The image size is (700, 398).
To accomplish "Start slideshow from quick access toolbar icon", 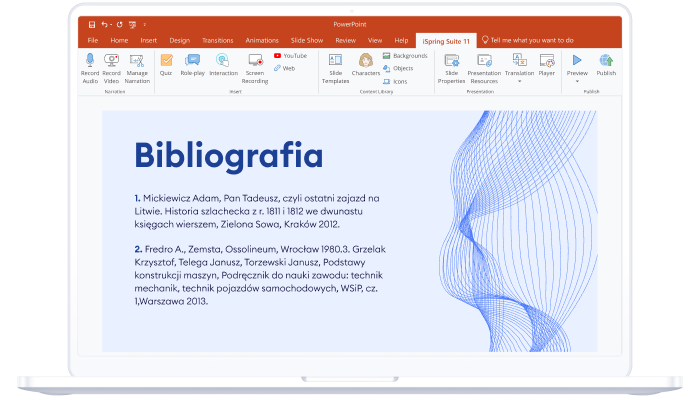I will click(x=133, y=25).
